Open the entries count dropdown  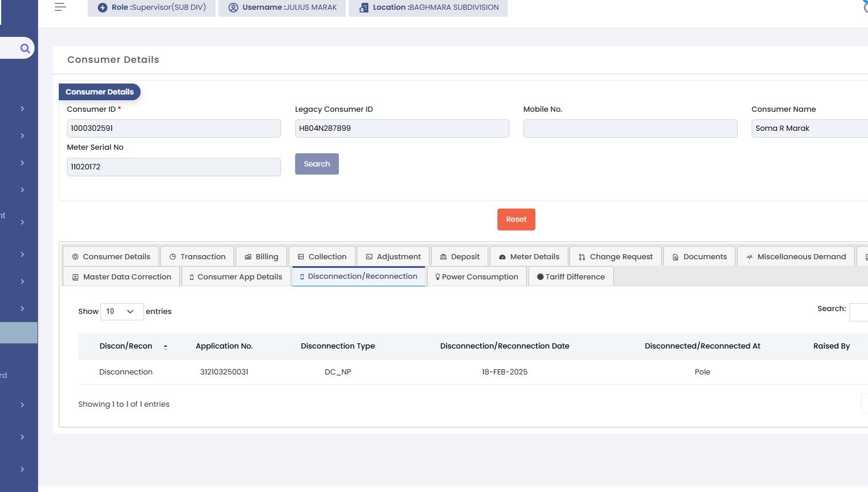click(122, 311)
